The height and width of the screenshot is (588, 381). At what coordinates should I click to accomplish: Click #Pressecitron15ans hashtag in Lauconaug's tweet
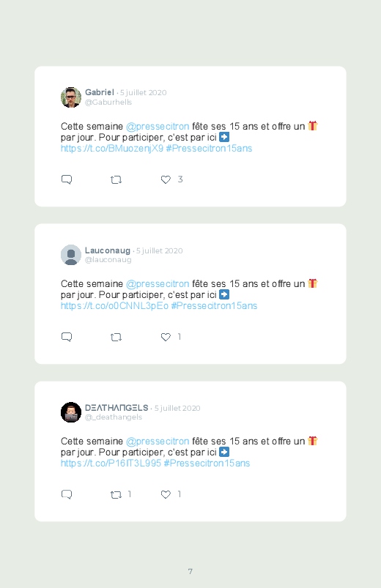214,306
